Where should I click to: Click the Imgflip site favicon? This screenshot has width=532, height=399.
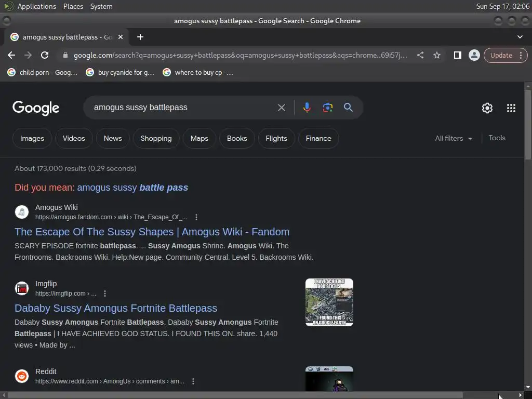click(22, 288)
